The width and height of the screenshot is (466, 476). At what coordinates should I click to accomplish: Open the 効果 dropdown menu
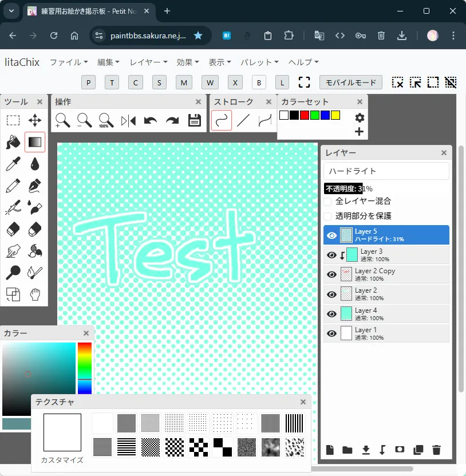coord(188,62)
